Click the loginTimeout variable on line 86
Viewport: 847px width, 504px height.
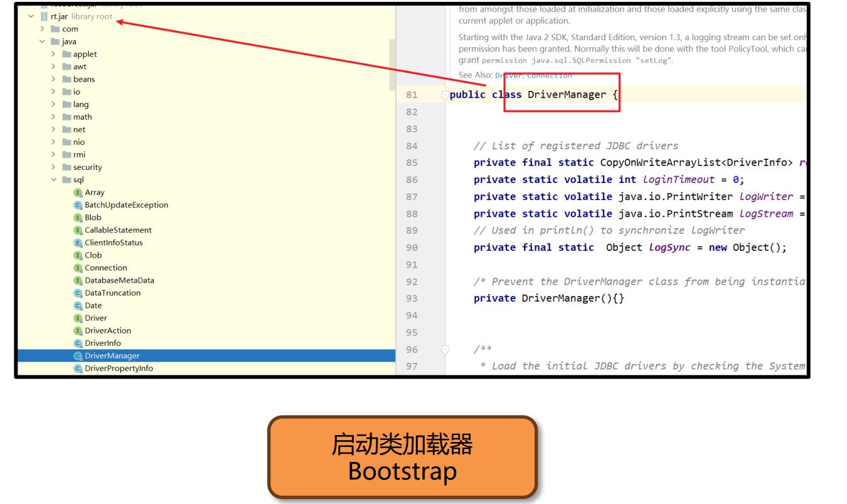(679, 180)
